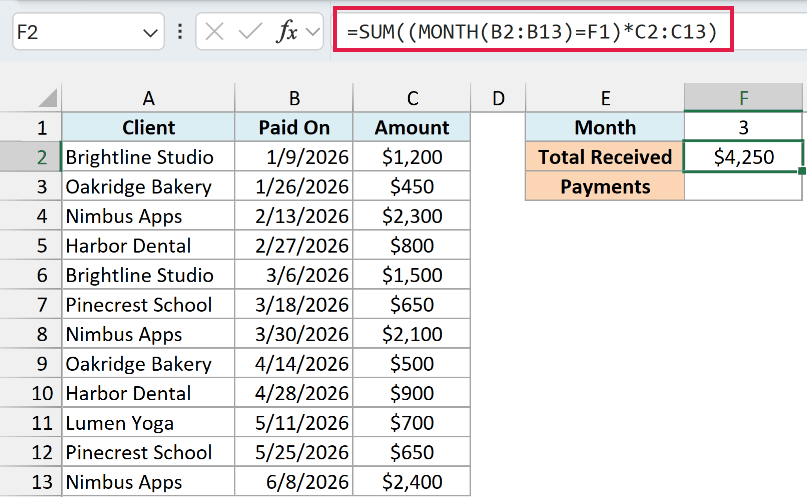This screenshot has height=497, width=807.
Task: Click the Total Received label cell
Action: click(x=605, y=157)
